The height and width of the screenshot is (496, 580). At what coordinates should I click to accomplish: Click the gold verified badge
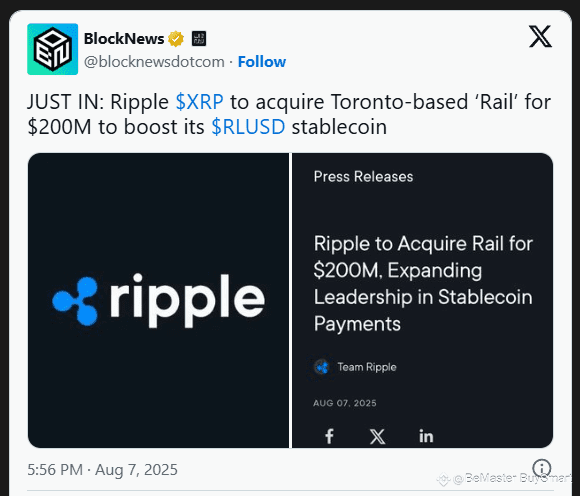point(176,39)
